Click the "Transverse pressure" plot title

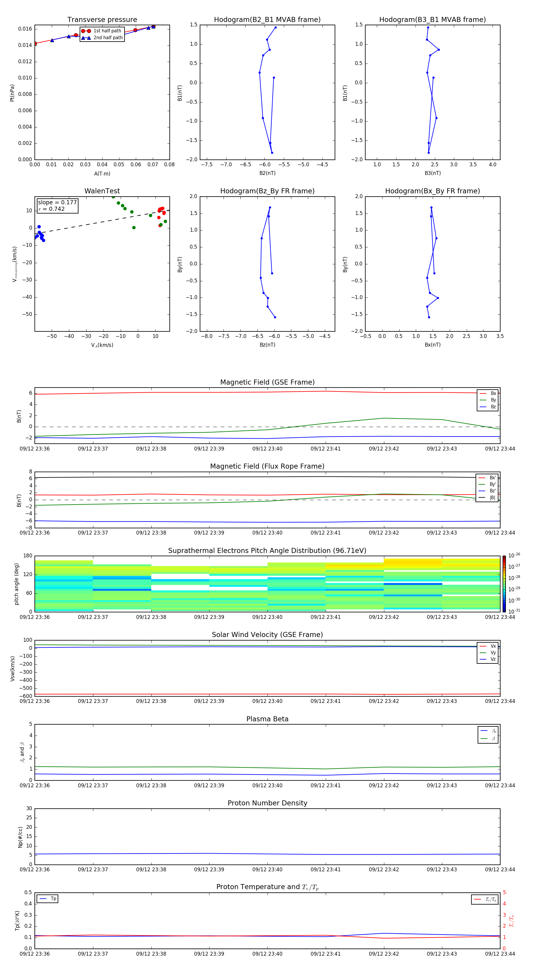coord(102,20)
